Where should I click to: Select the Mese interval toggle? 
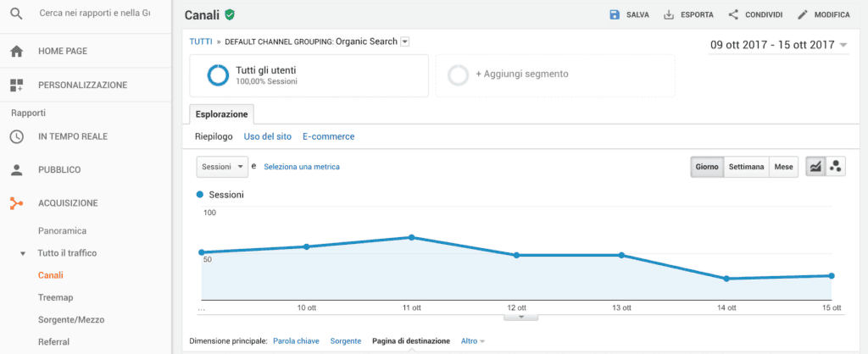pos(783,167)
